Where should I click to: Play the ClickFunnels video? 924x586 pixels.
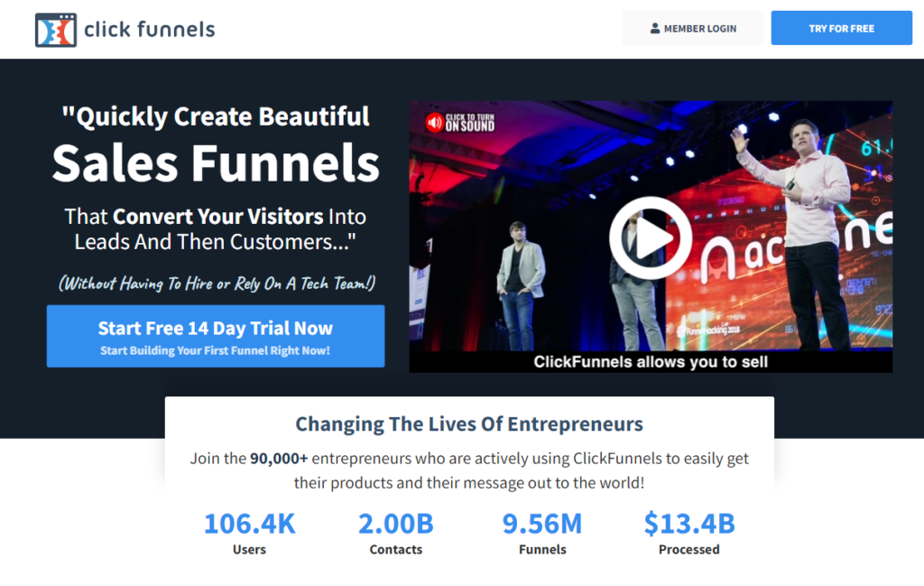pyautogui.click(x=651, y=237)
